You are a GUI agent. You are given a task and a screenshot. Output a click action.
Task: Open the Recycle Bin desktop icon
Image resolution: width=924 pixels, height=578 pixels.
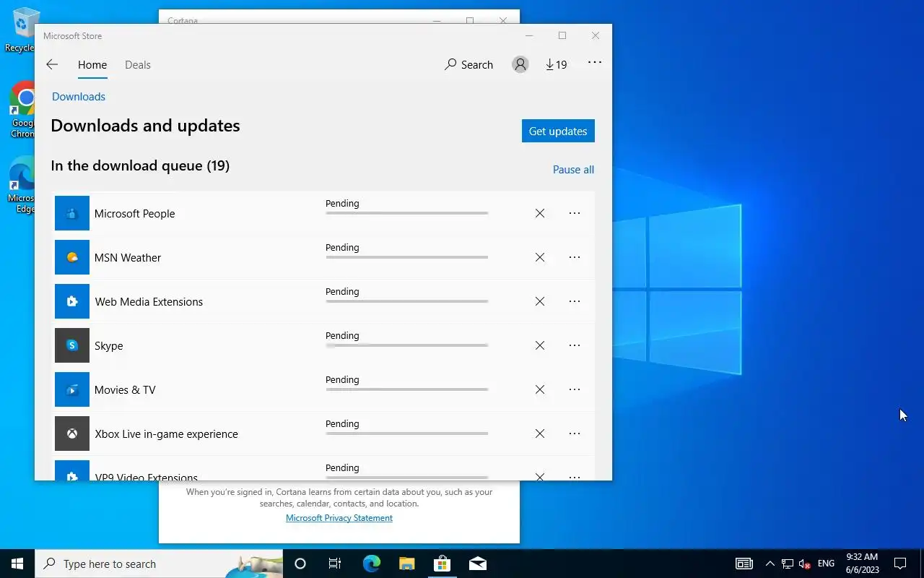point(20,30)
